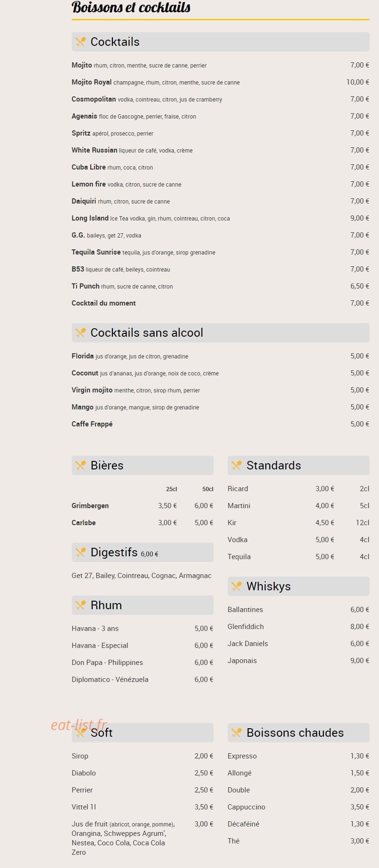The width and height of the screenshot is (379, 868).
Task: Click the icon beside the Standards heading
Action: (x=237, y=466)
